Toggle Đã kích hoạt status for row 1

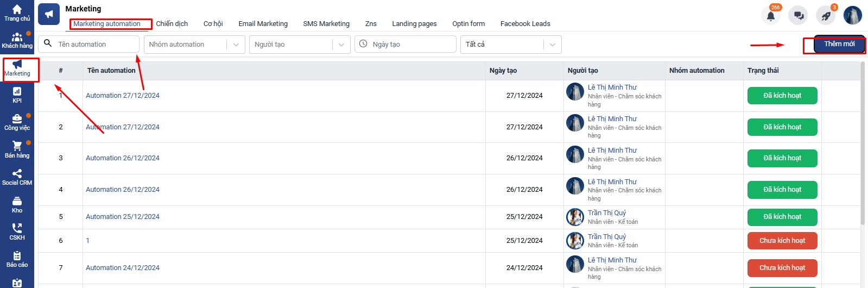pyautogui.click(x=782, y=96)
